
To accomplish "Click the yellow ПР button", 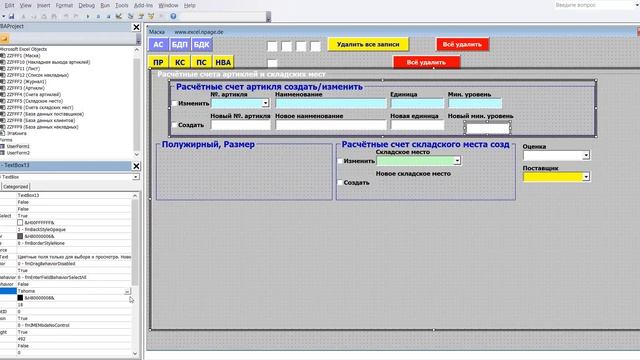I will [x=158, y=62].
